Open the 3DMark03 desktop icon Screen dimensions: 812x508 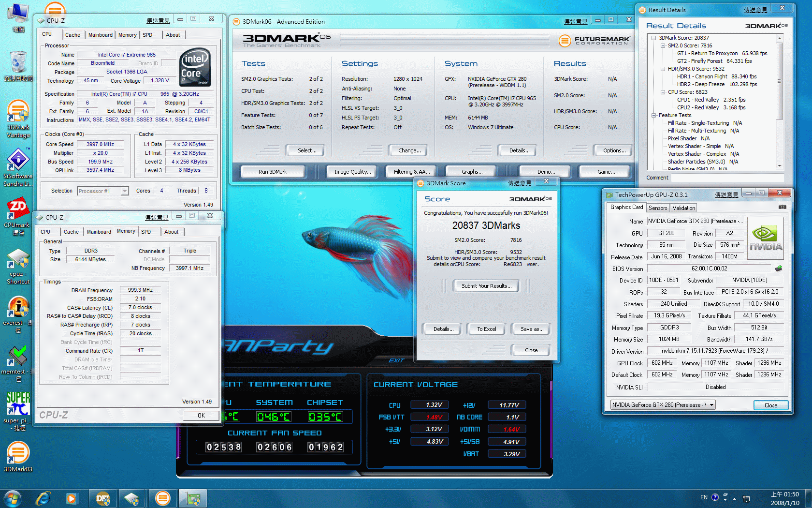click(18, 457)
